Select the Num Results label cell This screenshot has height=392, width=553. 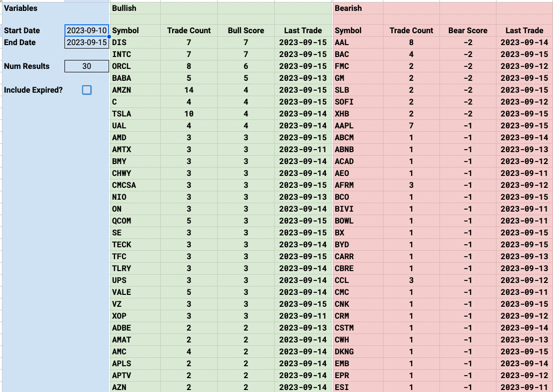tap(34, 66)
